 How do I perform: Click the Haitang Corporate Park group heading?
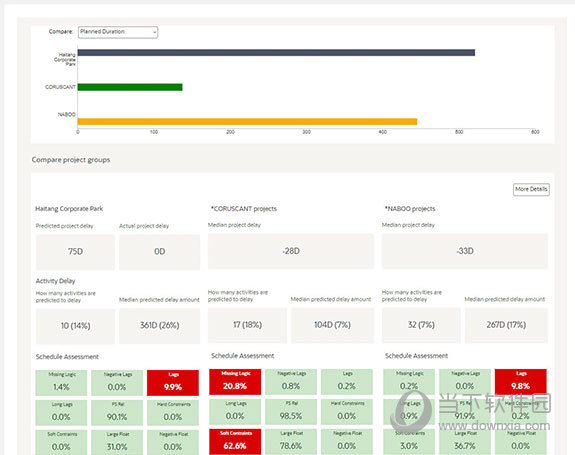69,209
